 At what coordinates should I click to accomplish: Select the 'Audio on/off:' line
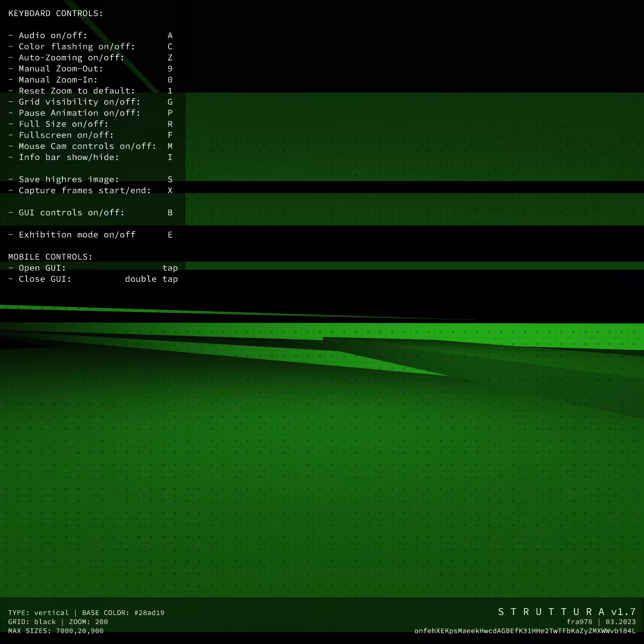91,35
